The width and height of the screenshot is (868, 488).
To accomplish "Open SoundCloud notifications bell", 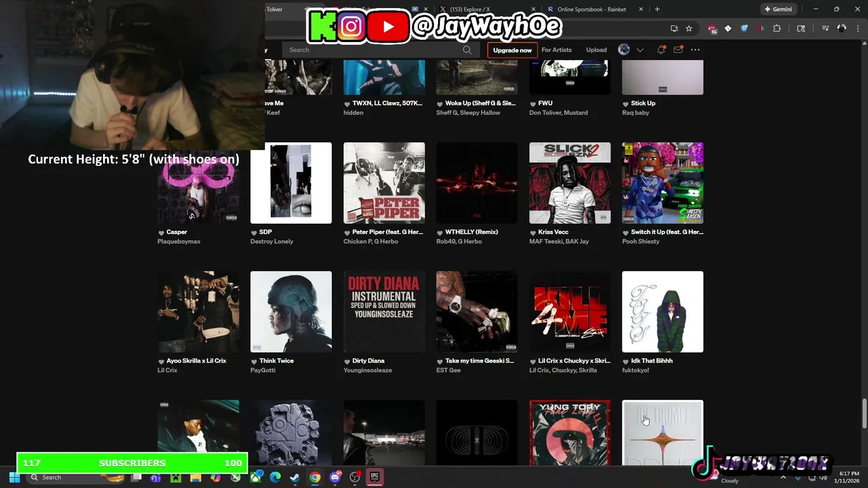I will click(x=660, y=49).
